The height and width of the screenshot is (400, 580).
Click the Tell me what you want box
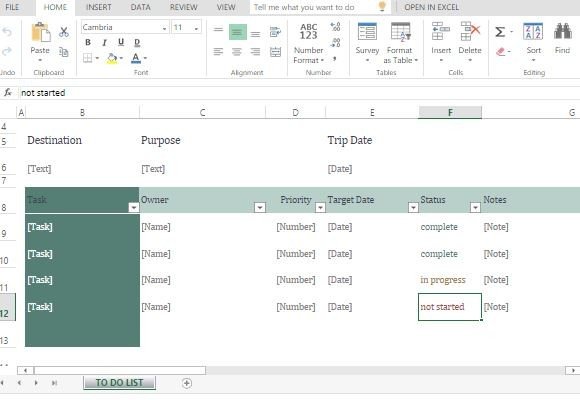[320, 7]
